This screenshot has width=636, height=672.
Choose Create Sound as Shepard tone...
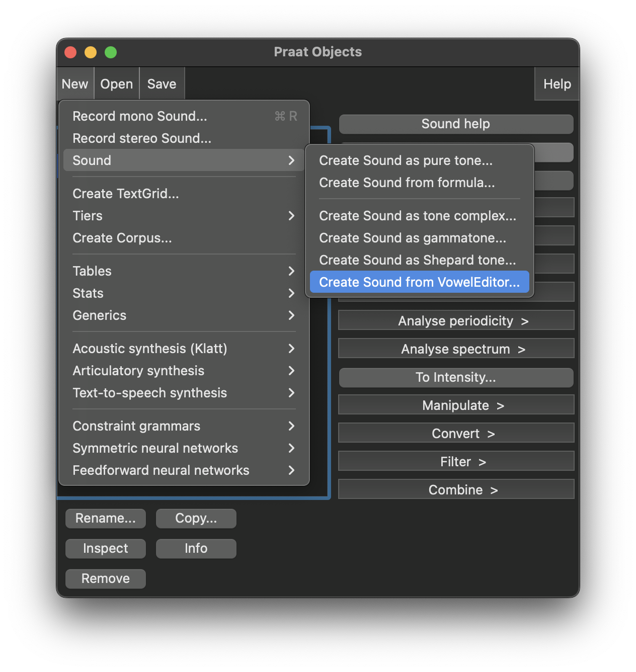pos(420,260)
